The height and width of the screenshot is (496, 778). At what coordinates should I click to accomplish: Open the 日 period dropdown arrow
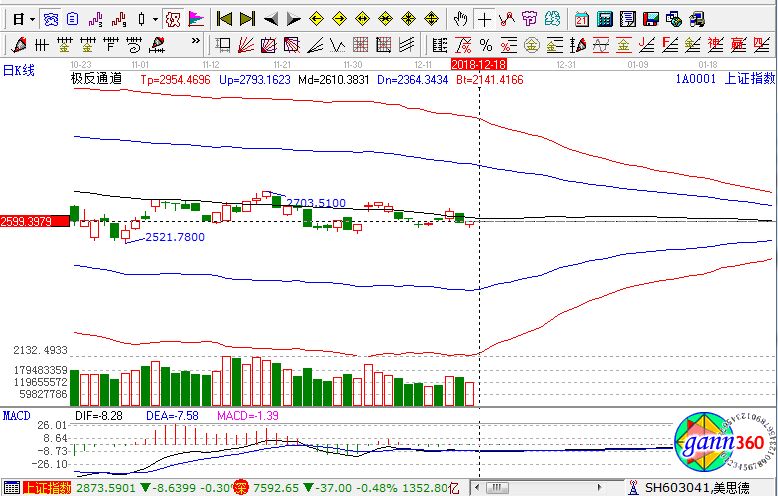(x=31, y=19)
